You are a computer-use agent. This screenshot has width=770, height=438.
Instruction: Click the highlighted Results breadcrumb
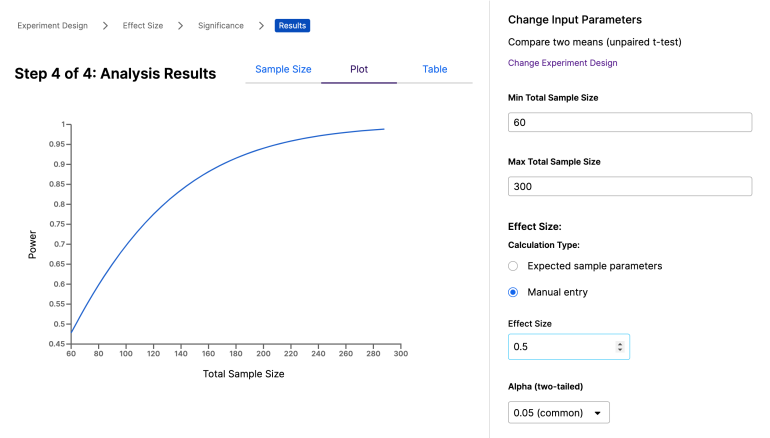(292, 25)
